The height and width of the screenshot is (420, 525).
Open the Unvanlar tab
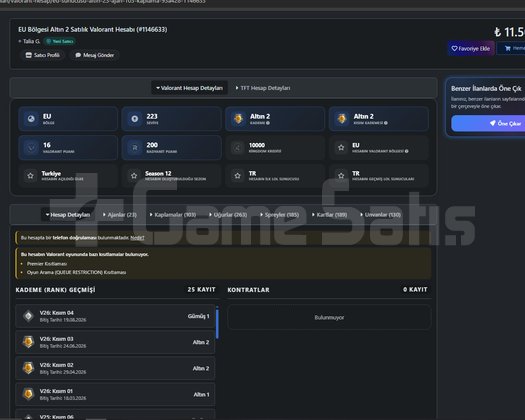(x=380, y=215)
